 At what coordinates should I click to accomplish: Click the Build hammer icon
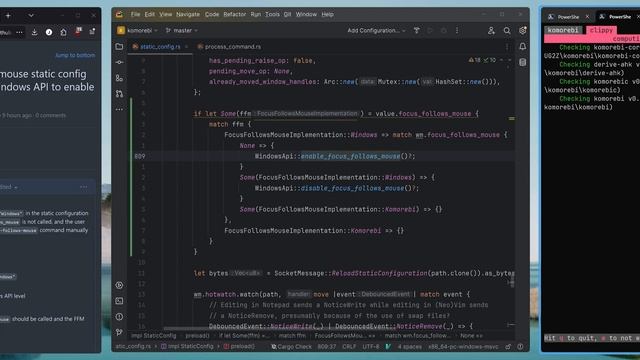pos(416,31)
